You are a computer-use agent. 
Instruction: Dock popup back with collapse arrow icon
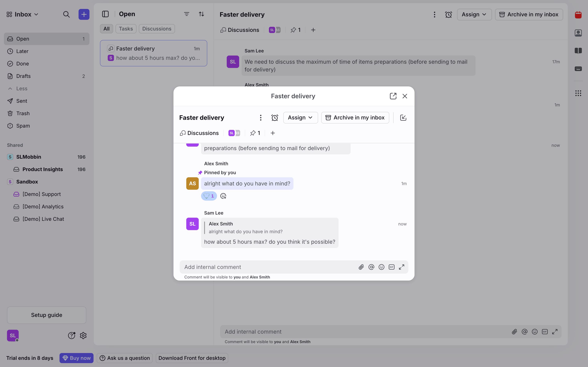pyautogui.click(x=403, y=118)
